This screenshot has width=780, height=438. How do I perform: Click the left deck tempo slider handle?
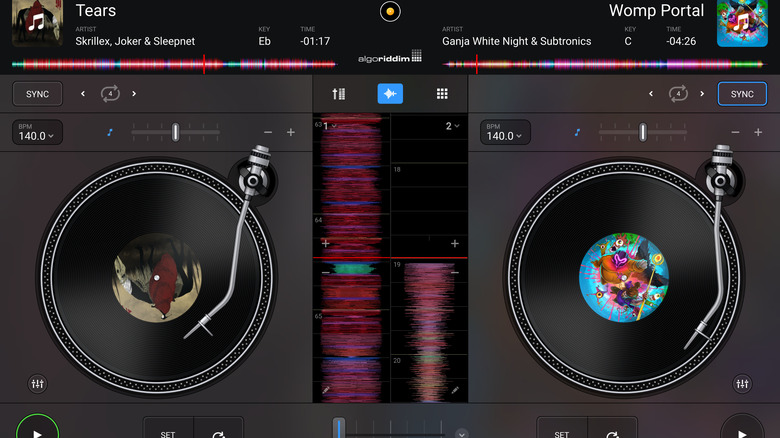[x=175, y=132]
